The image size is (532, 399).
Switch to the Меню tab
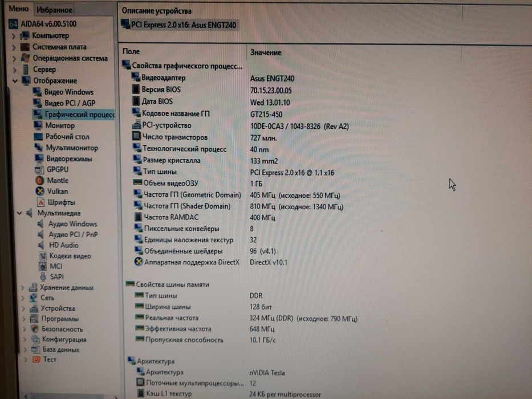click(18, 9)
